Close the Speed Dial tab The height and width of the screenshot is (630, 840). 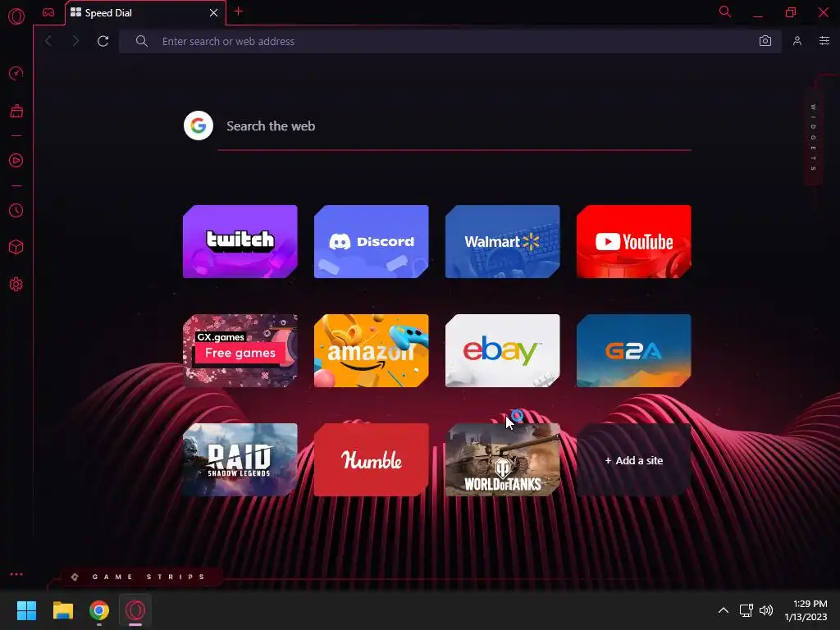214,13
